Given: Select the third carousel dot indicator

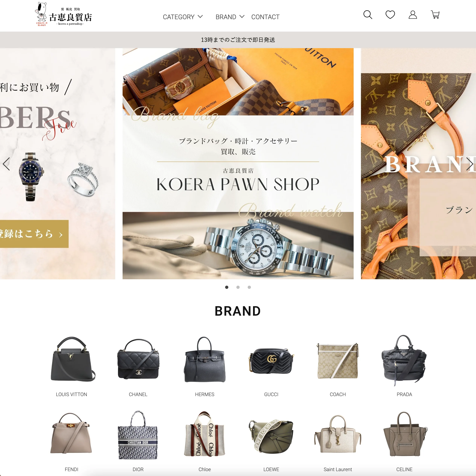Looking at the screenshot, I should point(249,287).
